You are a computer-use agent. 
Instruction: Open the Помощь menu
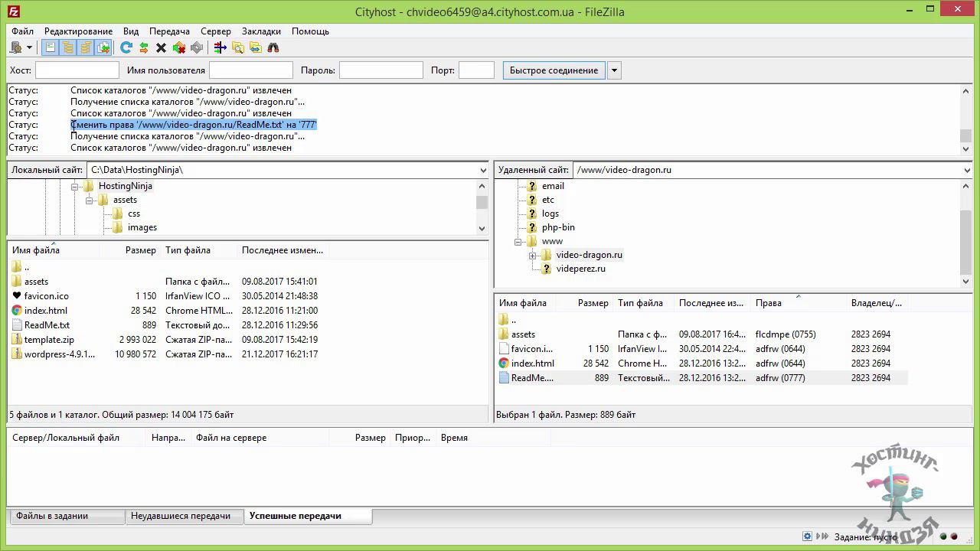(x=310, y=31)
